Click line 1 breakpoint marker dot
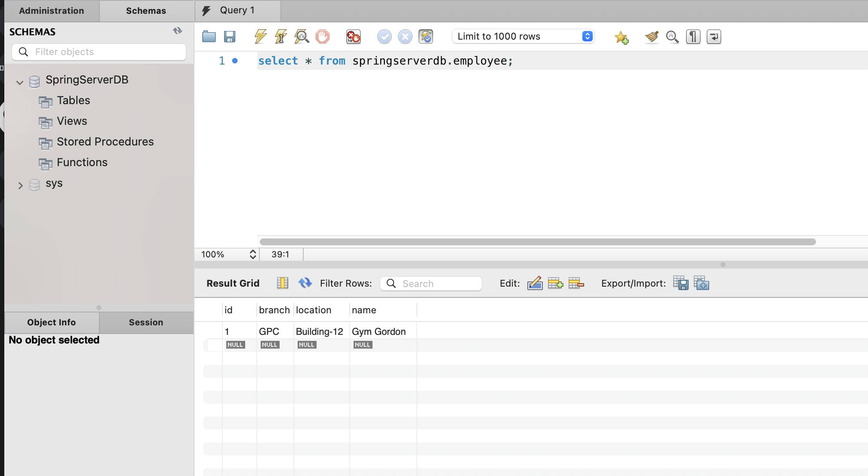Screen dimensions: 868x476 click(235, 61)
